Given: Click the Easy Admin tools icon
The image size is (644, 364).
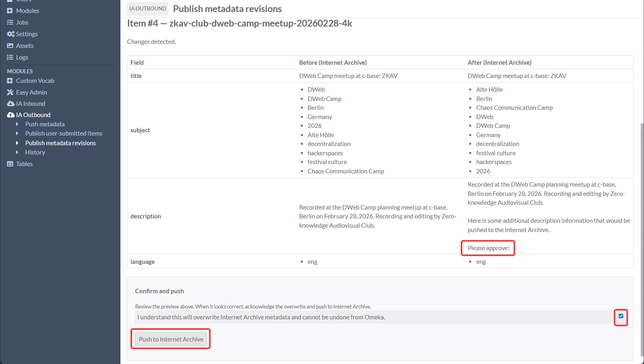Looking at the screenshot, I should tap(10, 93).
